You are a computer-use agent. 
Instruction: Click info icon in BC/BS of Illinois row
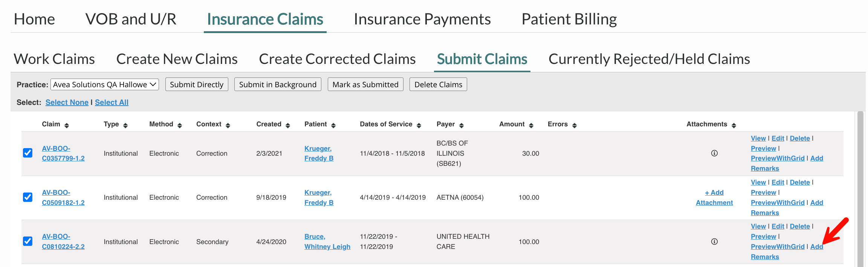[714, 153]
